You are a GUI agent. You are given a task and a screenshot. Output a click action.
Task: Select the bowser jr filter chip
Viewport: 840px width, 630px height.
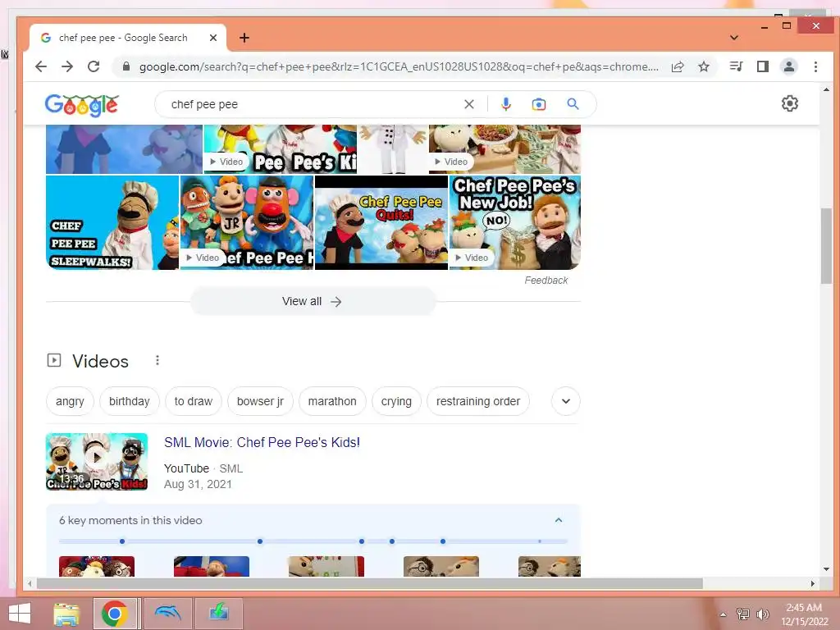click(x=260, y=401)
